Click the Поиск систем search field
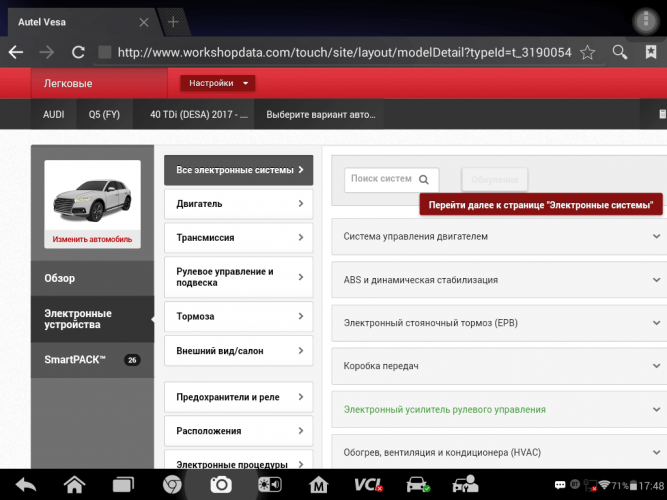 point(391,180)
